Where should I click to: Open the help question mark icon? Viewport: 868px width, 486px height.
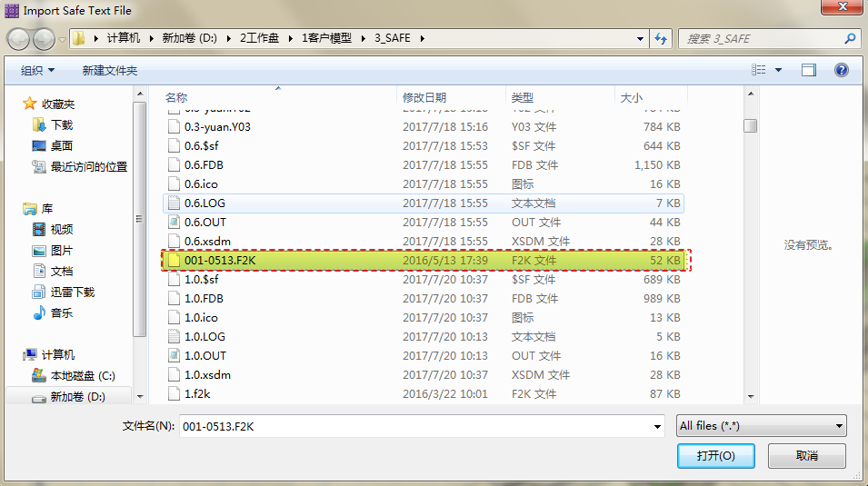pyautogui.click(x=841, y=70)
